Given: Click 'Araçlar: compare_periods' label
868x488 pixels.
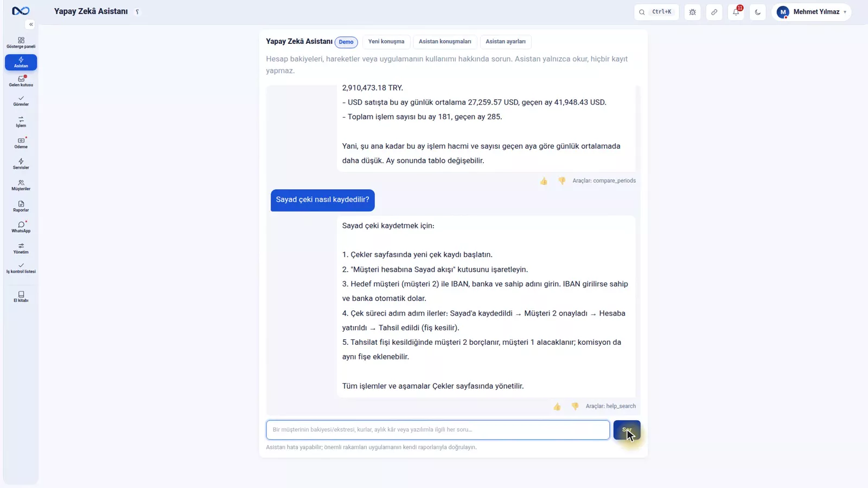Looking at the screenshot, I should [604, 181].
